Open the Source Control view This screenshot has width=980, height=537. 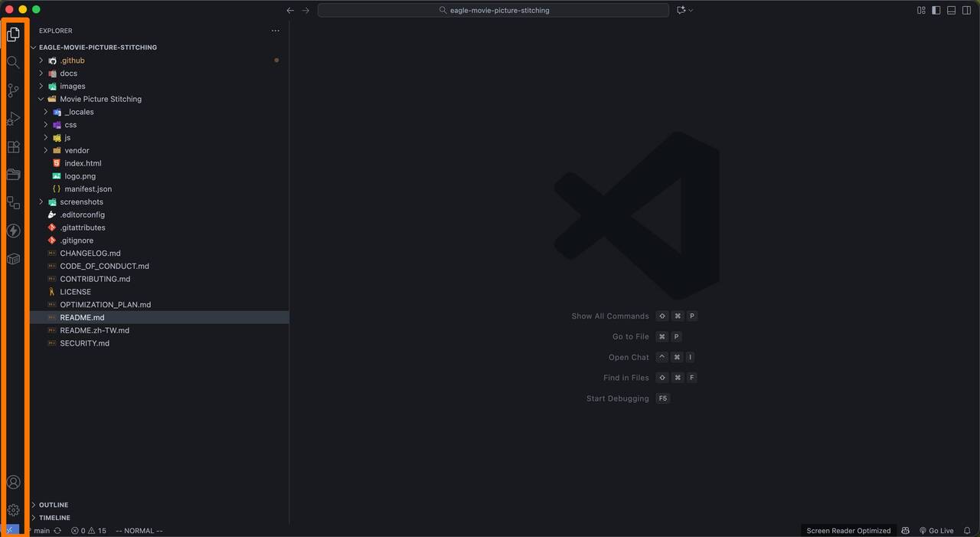pos(13,90)
